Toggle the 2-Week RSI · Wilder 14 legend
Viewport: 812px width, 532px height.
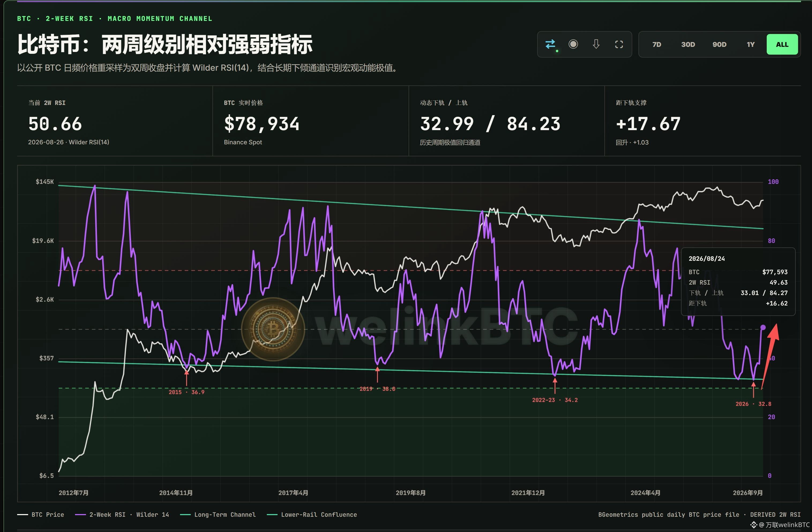tap(122, 515)
